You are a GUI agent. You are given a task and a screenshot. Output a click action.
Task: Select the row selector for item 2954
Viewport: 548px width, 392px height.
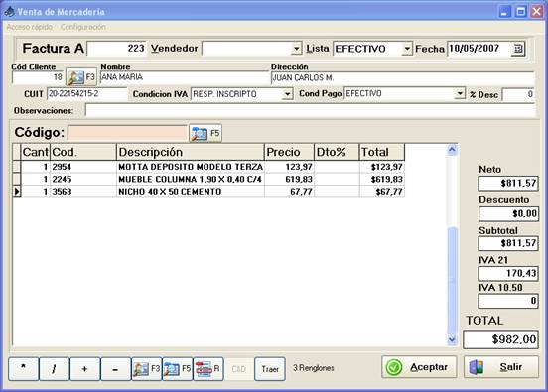coord(17,167)
